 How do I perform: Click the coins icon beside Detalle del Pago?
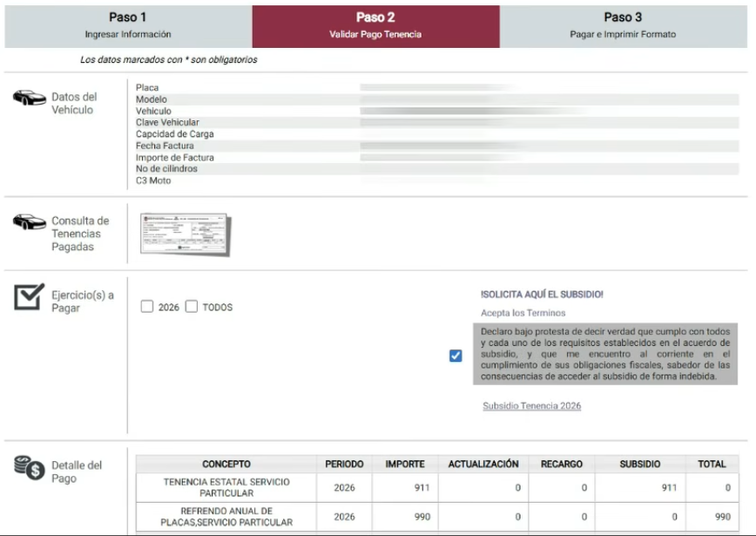(x=29, y=467)
